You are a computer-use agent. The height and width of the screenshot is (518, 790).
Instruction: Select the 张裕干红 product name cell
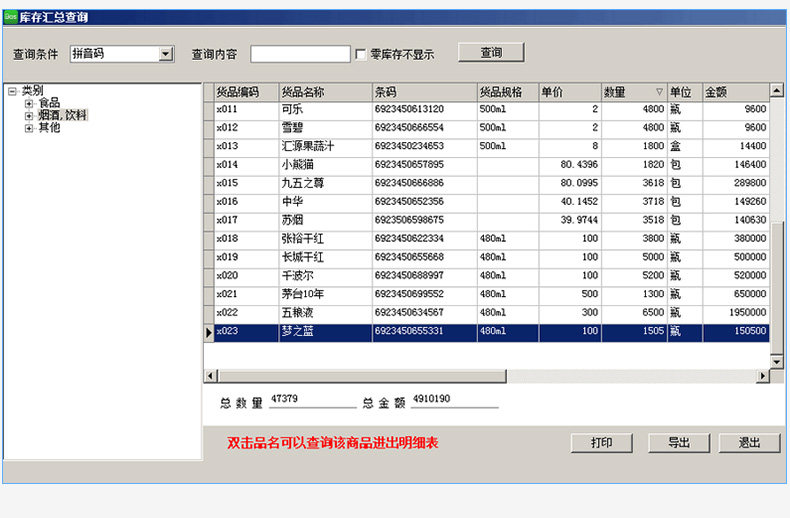(x=325, y=239)
